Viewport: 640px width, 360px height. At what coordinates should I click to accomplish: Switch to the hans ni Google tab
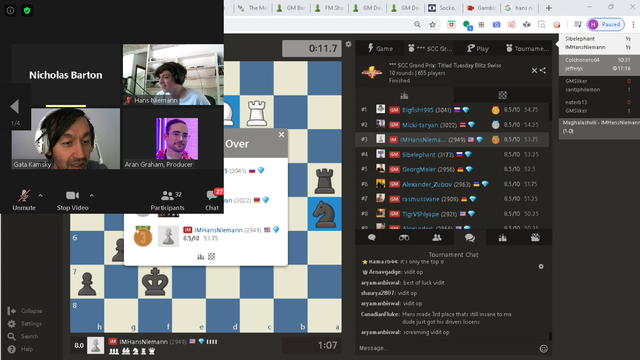[x=519, y=8]
